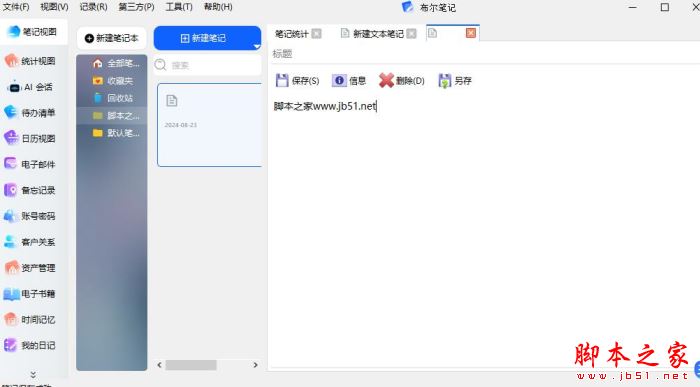
Task: Maximize the 布尔笔记 window
Action: click(665, 7)
